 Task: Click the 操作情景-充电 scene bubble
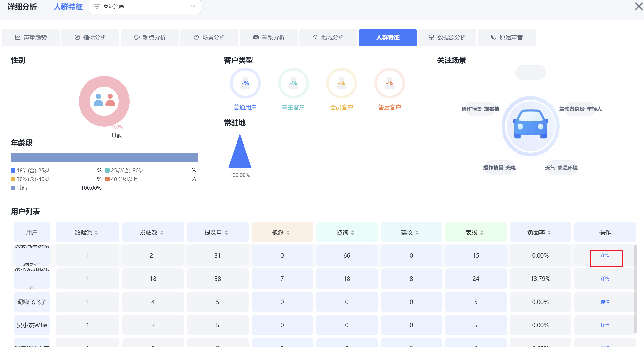tap(499, 168)
